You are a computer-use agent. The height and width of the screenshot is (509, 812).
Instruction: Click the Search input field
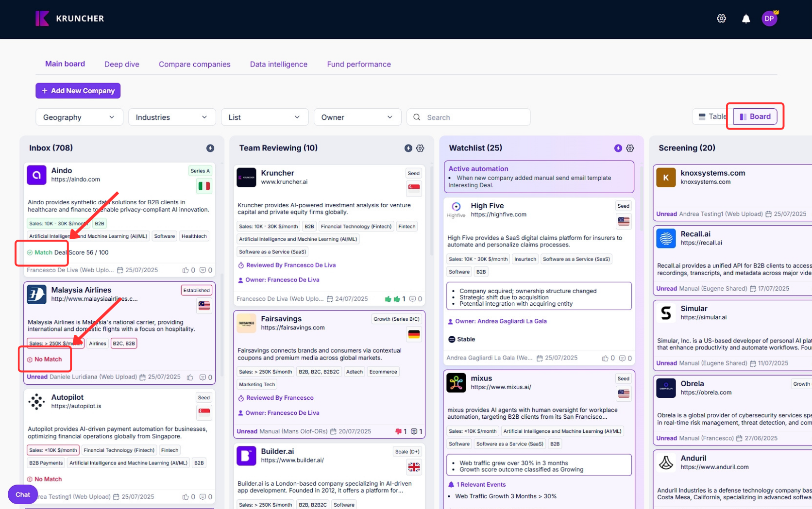coord(468,117)
